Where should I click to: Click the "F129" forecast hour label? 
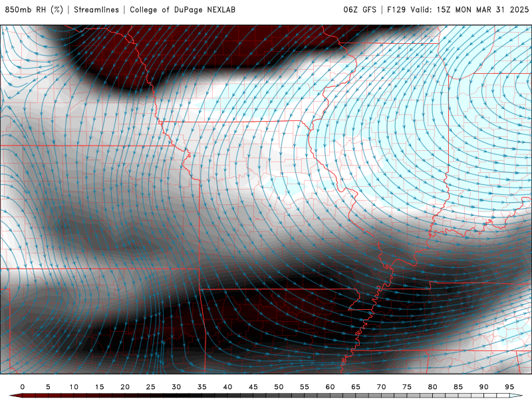pyautogui.click(x=396, y=9)
